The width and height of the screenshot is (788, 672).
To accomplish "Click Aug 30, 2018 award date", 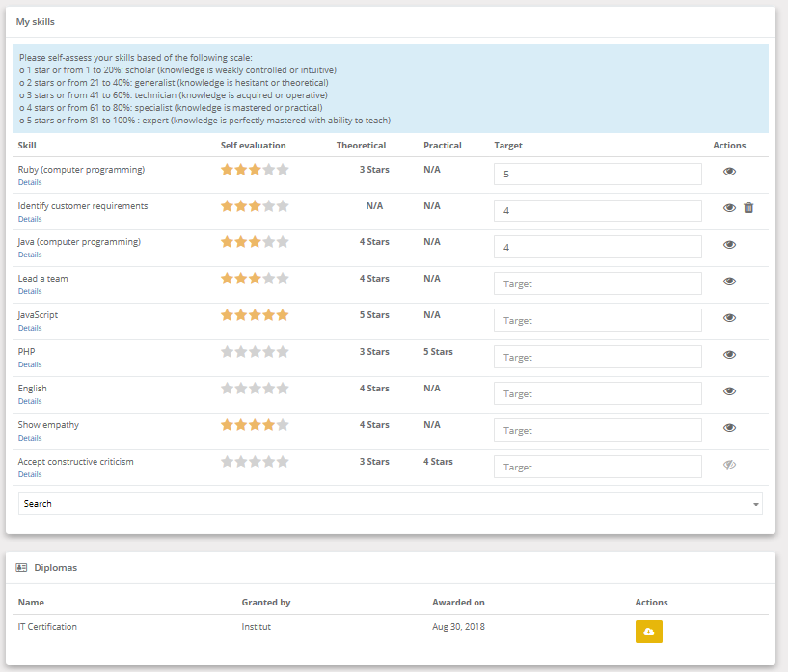I will tap(458, 627).
